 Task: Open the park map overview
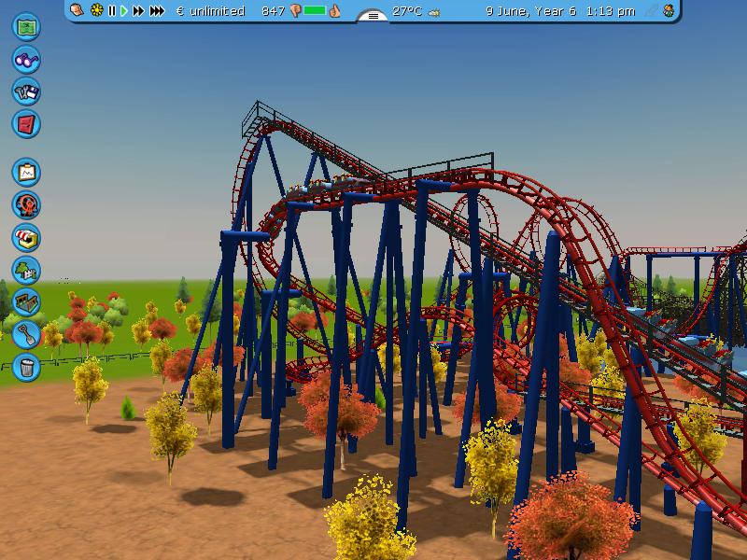[x=26, y=27]
